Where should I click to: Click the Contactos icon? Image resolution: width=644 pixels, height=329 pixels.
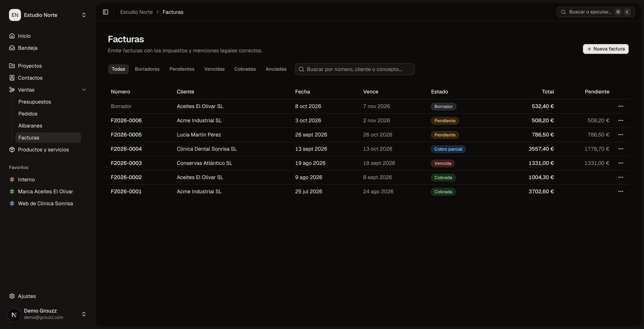[x=12, y=78]
